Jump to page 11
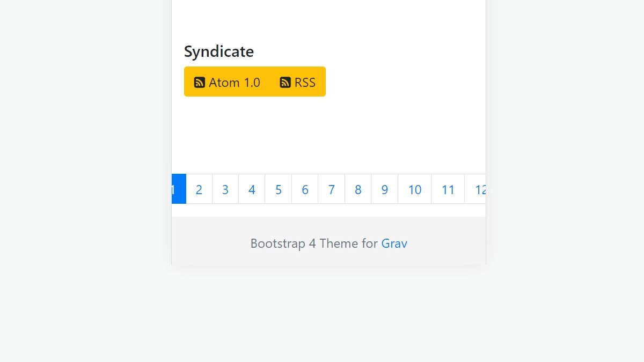Image resolution: width=644 pixels, height=362 pixels. coord(448,189)
